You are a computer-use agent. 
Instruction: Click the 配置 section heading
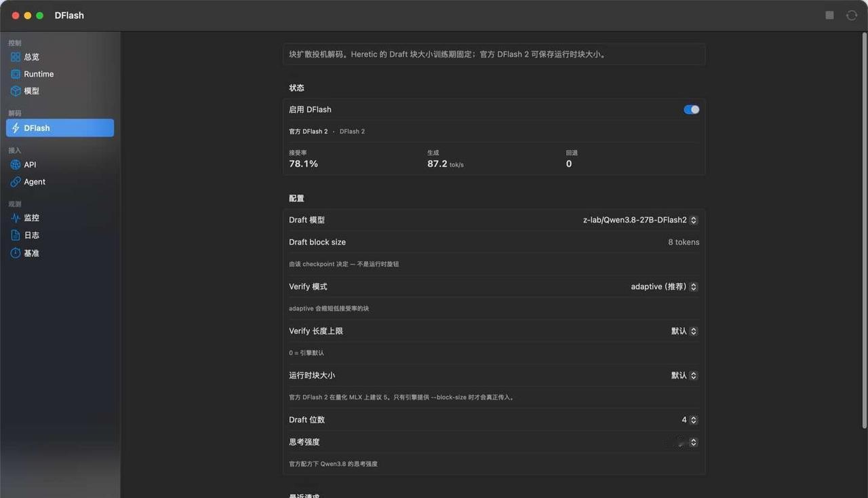point(296,199)
